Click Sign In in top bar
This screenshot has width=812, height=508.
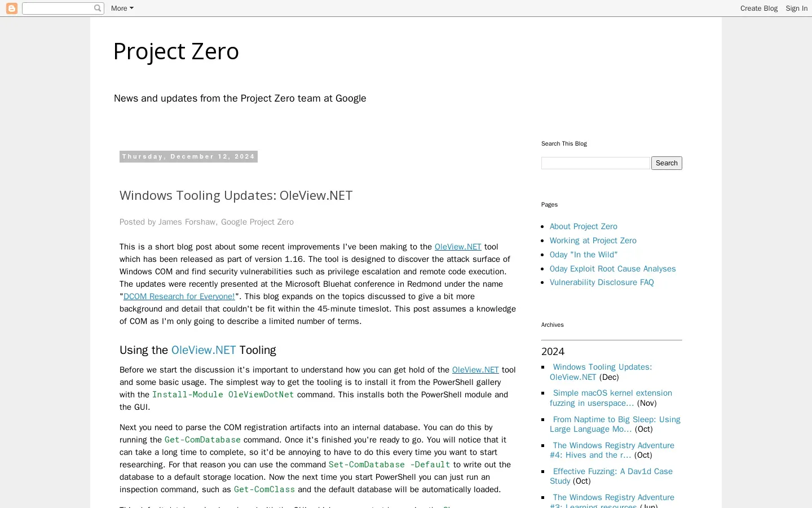[796, 8]
